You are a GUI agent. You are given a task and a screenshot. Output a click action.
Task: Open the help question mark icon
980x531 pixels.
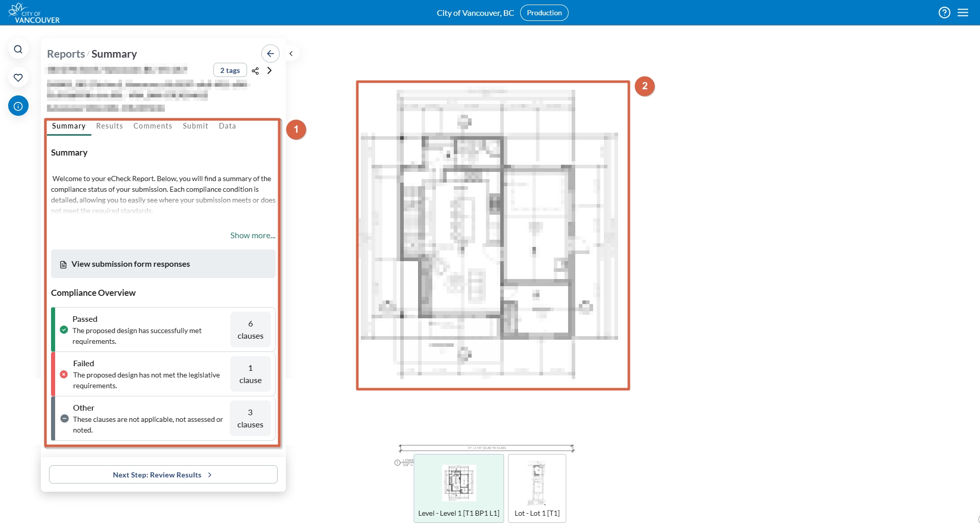coord(944,13)
